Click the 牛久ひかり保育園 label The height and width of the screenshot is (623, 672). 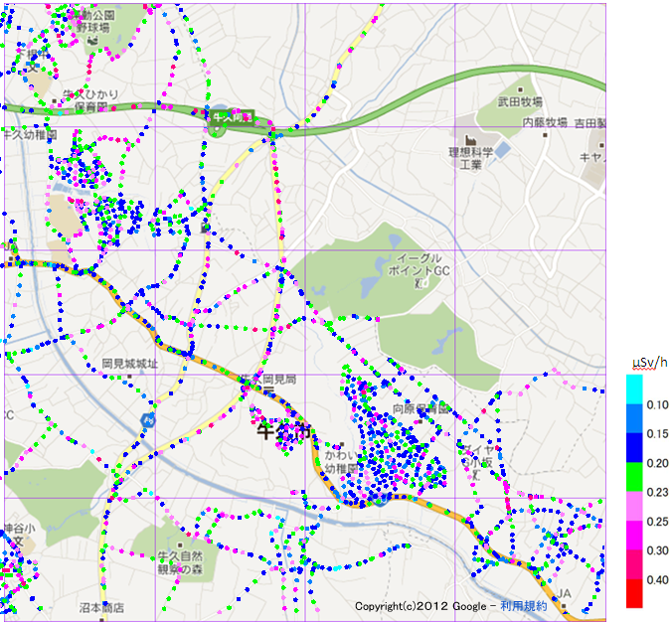90,100
